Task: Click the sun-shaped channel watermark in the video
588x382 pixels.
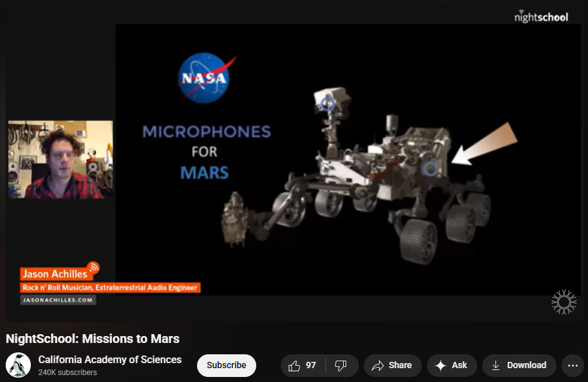Action: pos(563,303)
